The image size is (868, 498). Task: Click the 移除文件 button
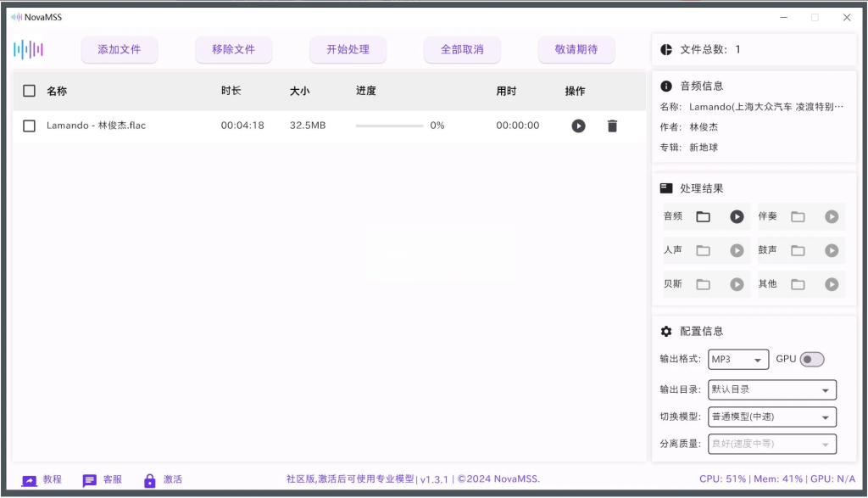234,49
